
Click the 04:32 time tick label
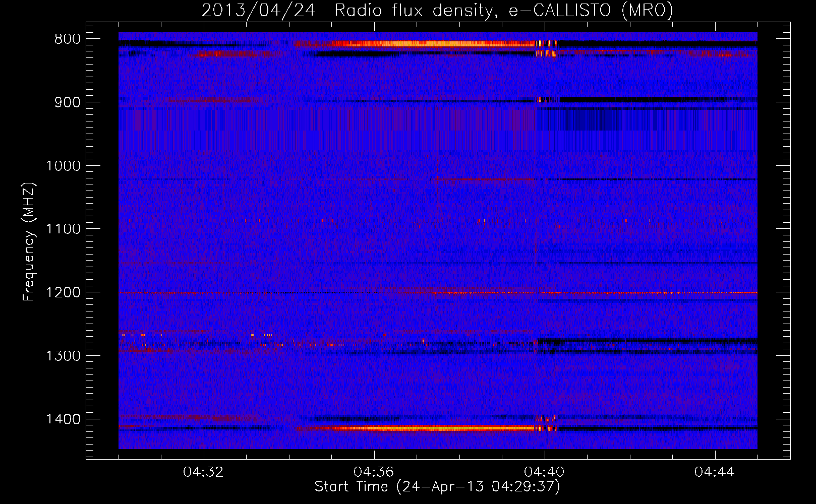click(203, 472)
